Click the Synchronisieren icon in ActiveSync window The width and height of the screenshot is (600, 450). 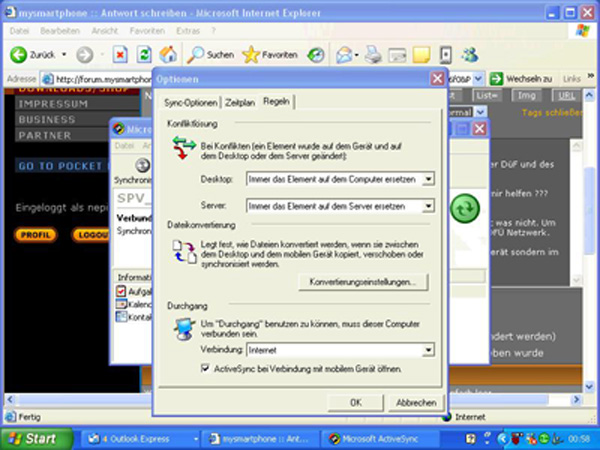[142, 165]
